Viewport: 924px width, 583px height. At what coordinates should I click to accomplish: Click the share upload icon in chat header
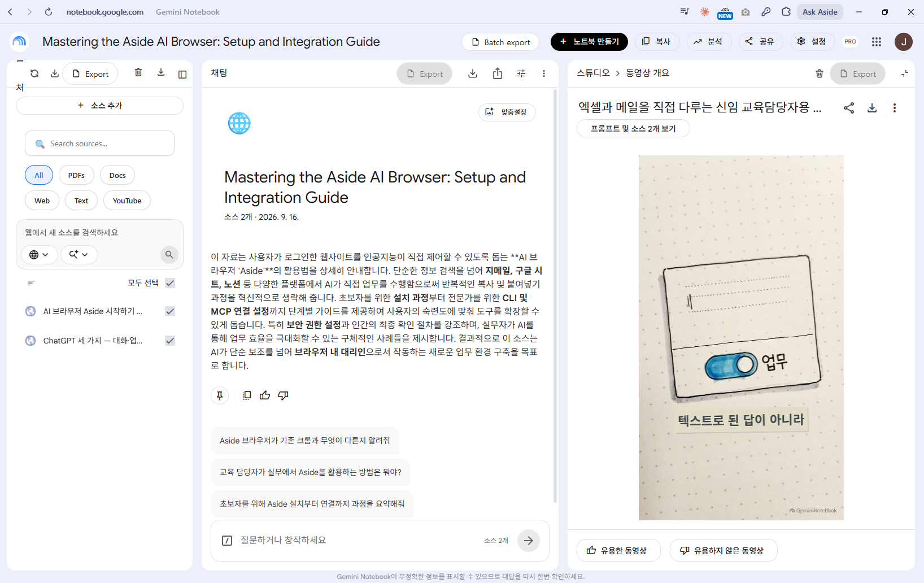(498, 73)
